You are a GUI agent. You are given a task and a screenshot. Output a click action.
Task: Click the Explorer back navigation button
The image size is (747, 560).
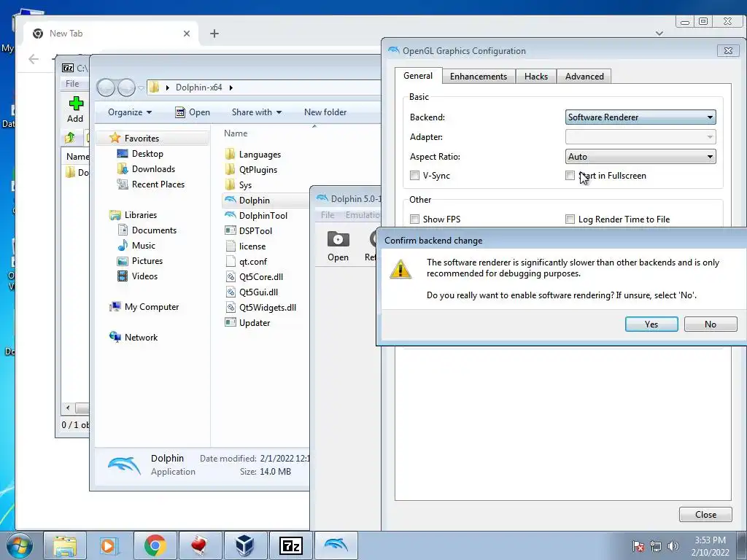(106, 87)
